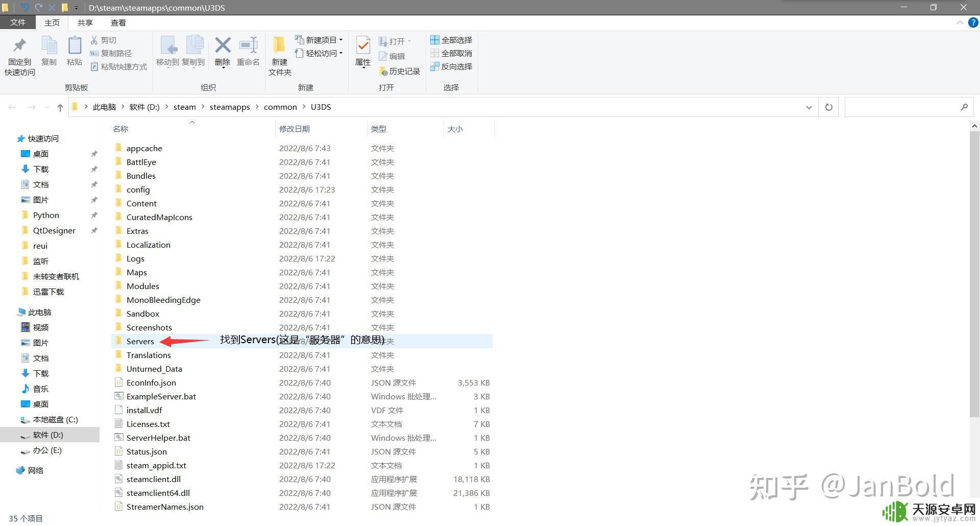Click History (历史记录) in ribbon

click(x=400, y=71)
